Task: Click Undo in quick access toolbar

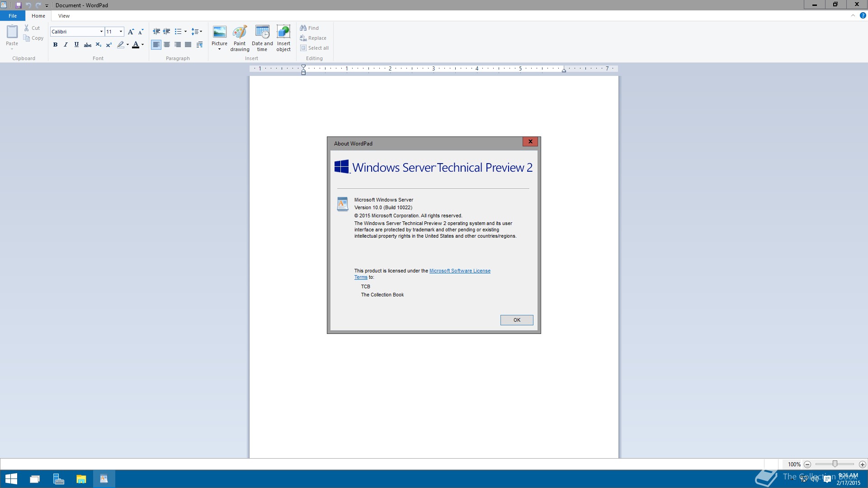Action: click(28, 5)
